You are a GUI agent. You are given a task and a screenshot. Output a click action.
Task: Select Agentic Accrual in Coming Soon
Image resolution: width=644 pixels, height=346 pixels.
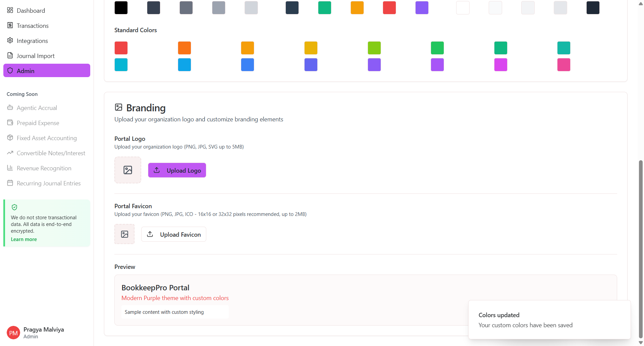[x=37, y=108]
